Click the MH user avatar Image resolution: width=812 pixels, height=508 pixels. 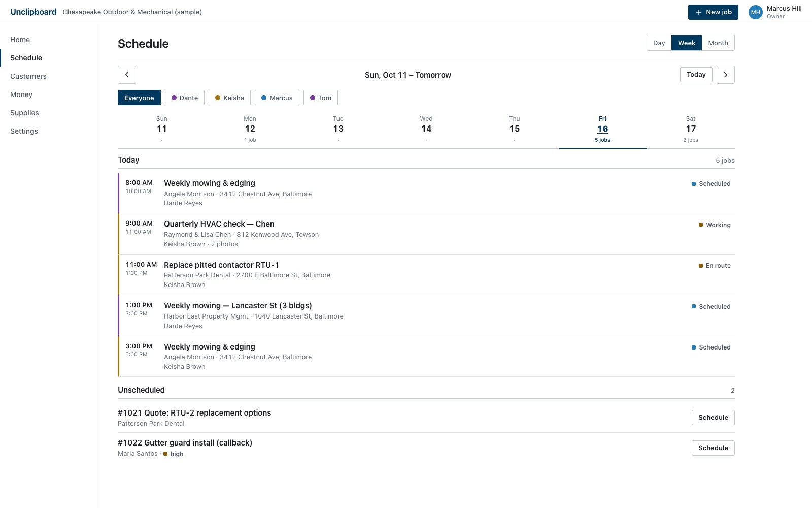point(756,12)
